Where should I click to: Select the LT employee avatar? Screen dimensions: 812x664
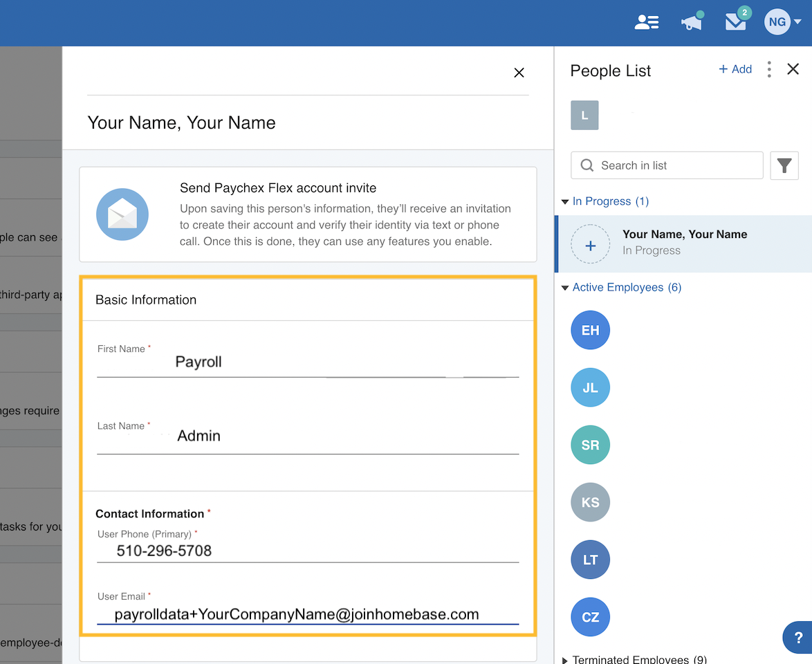click(x=590, y=560)
